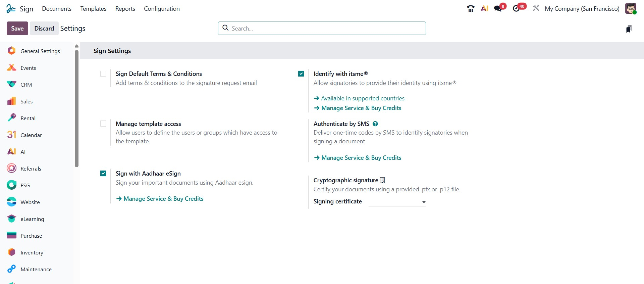644x284 pixels.
Task: Open the activities clock icon
Action: tap(517, 9)
